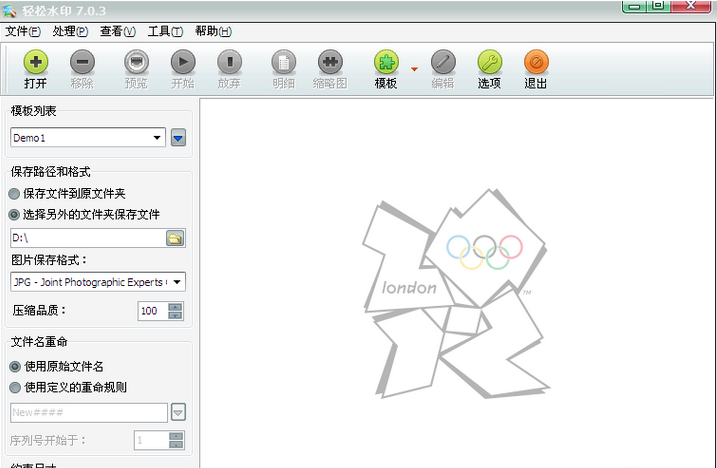Click the London Olympics logo preview image

[x=456, y=293]
